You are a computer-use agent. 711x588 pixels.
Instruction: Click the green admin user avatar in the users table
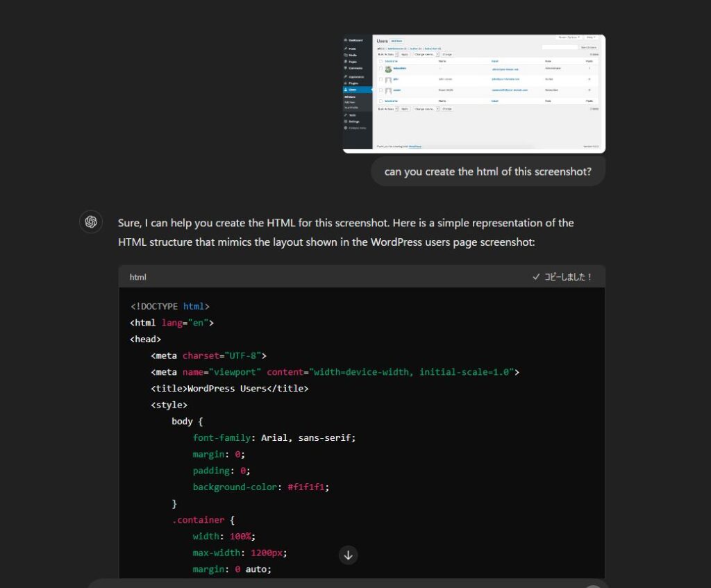(x=388, y=69)
